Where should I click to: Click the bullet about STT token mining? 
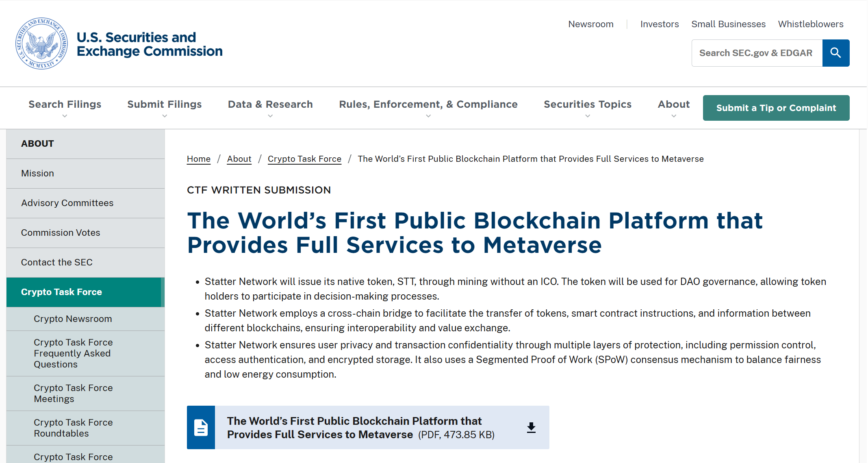[515, 289]
